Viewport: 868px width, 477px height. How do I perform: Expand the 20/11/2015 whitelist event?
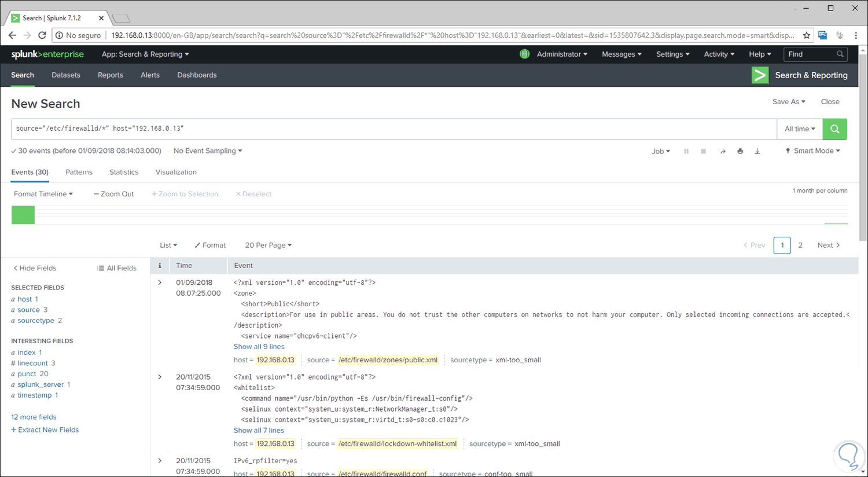(x=159, y=377)
